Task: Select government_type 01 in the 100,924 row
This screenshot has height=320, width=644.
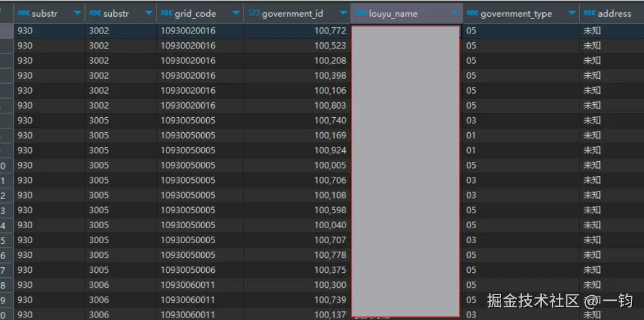Action: coord(521,150)
